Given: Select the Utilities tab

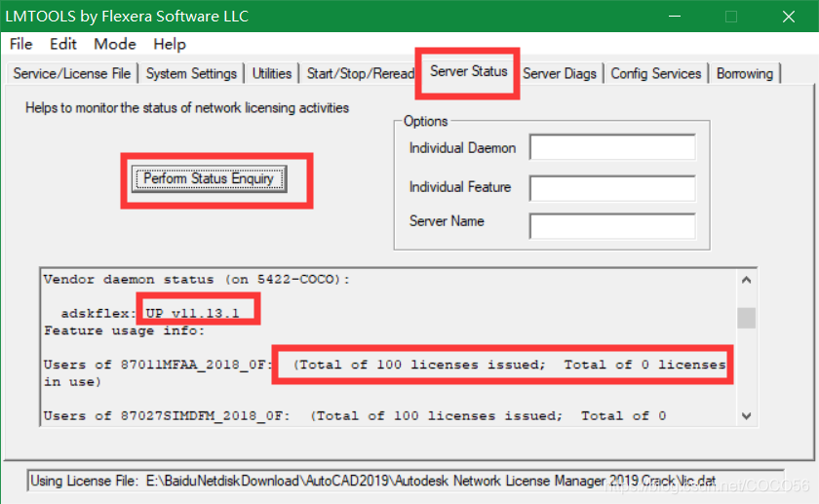Looking at the screenshot, I should coord(272,74).
